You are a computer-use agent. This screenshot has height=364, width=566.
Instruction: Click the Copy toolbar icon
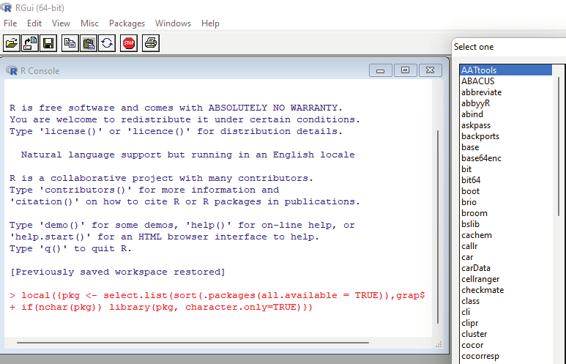click(70, 43)
